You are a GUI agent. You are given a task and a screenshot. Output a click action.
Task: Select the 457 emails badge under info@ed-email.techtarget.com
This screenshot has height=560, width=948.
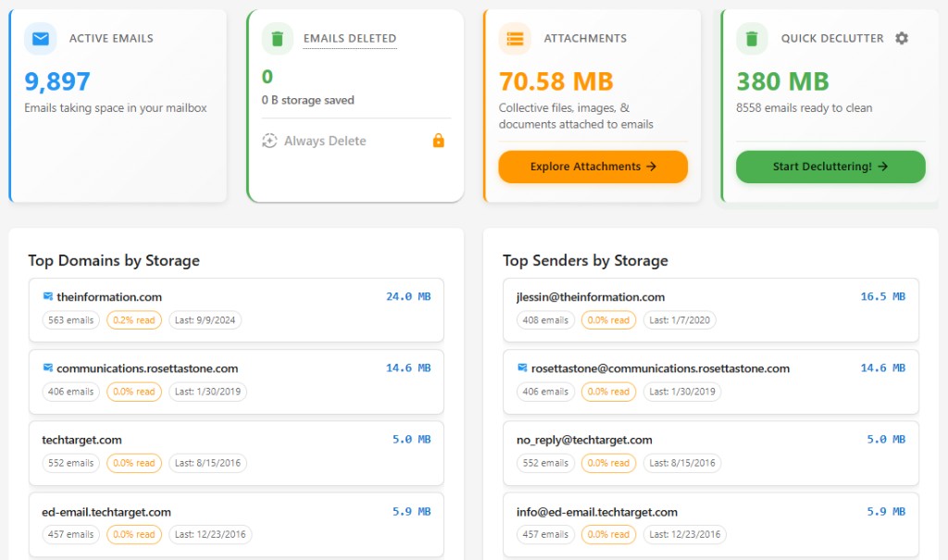click(545, 534)
